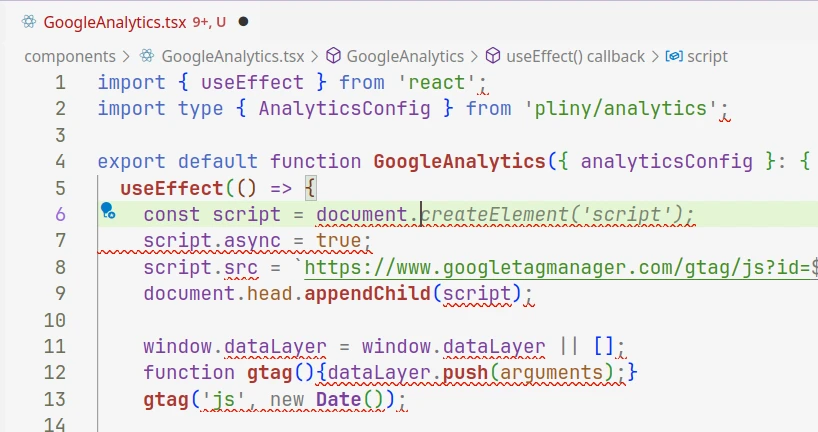This screenshot has height=432, width=818.
Task: Click the React icon beside GoogleAnalytics.tsx in breadcrumbs
Action: [x=147, y=57]
